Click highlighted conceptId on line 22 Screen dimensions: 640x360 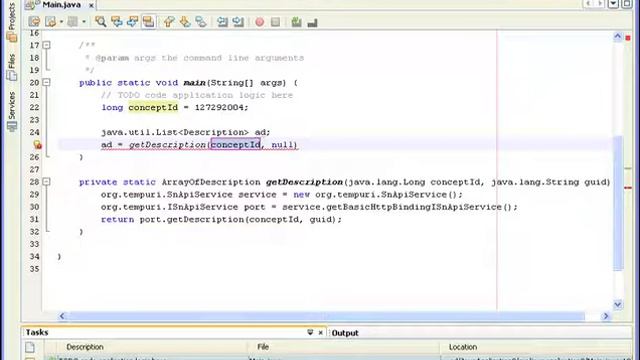click(153, 107)
